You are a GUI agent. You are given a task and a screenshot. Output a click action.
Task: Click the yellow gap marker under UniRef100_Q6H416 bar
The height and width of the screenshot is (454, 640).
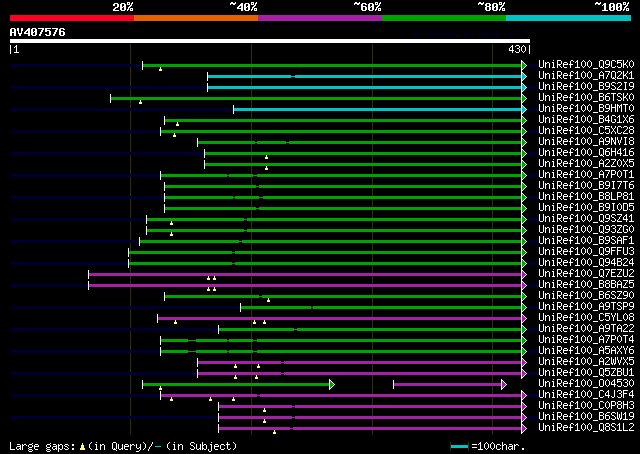[x=266, y=157]
